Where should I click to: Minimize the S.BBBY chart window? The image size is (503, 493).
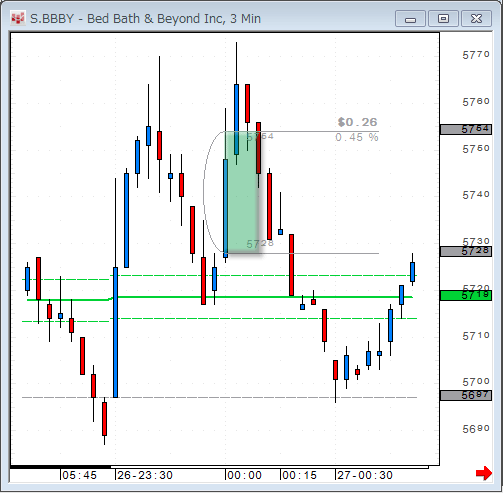(410, 18)
